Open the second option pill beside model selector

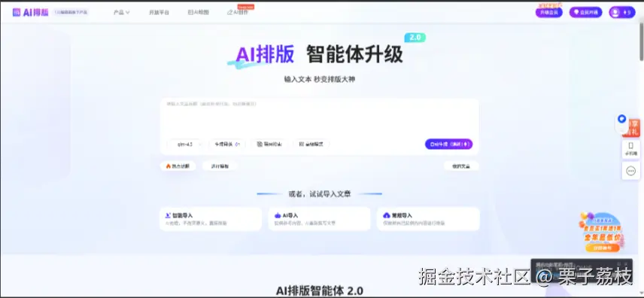[227, 144]
